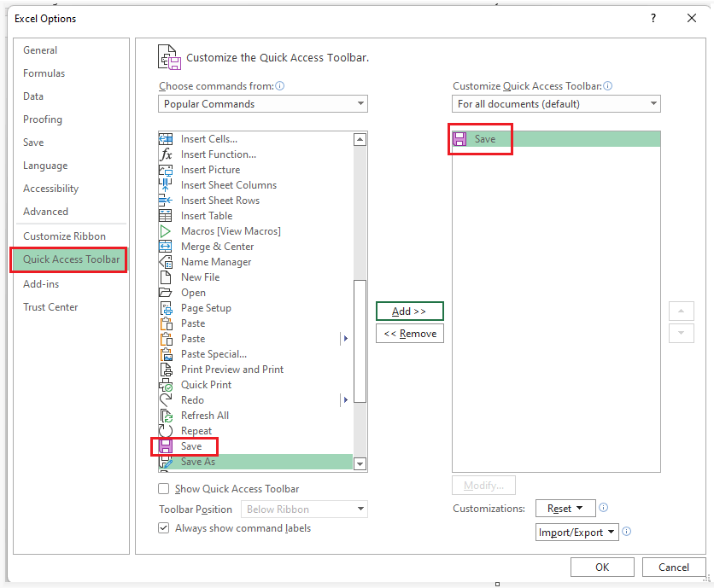Click the question mark help icon
This screenshot has width=714, height=588.
tap(653, 18)
